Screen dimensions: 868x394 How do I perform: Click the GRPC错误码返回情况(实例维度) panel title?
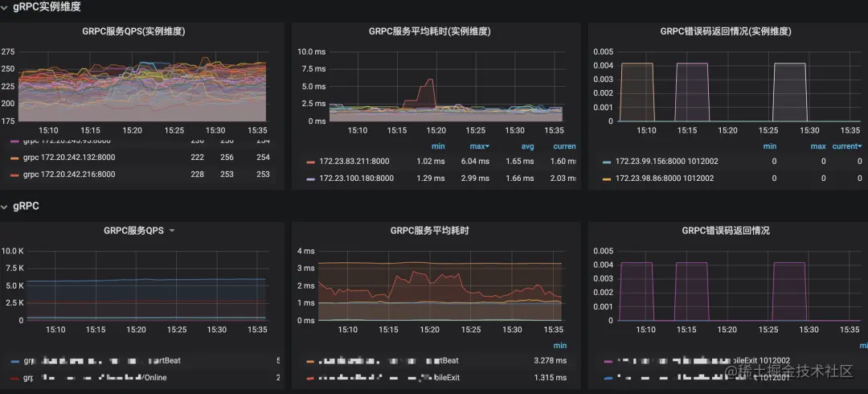click(726, 31)
